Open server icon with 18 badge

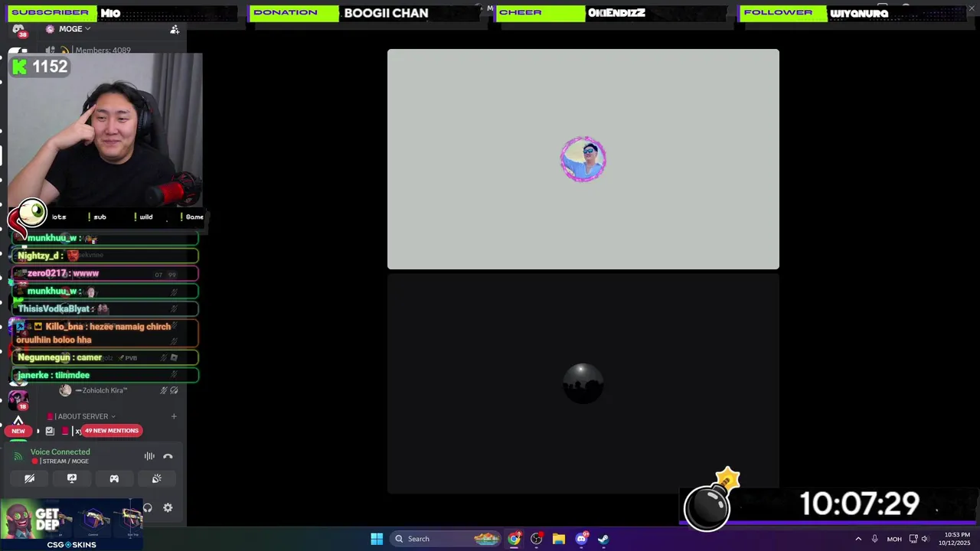point(18,399)
